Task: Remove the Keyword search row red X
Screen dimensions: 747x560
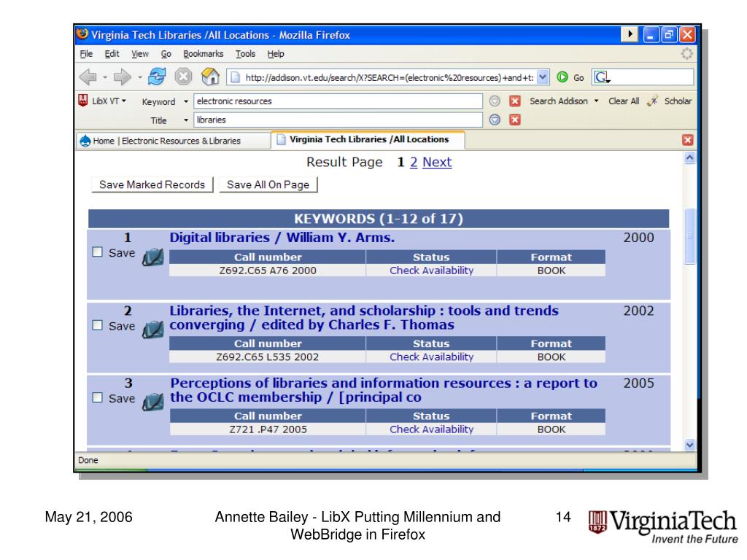Action: point(515,101)
